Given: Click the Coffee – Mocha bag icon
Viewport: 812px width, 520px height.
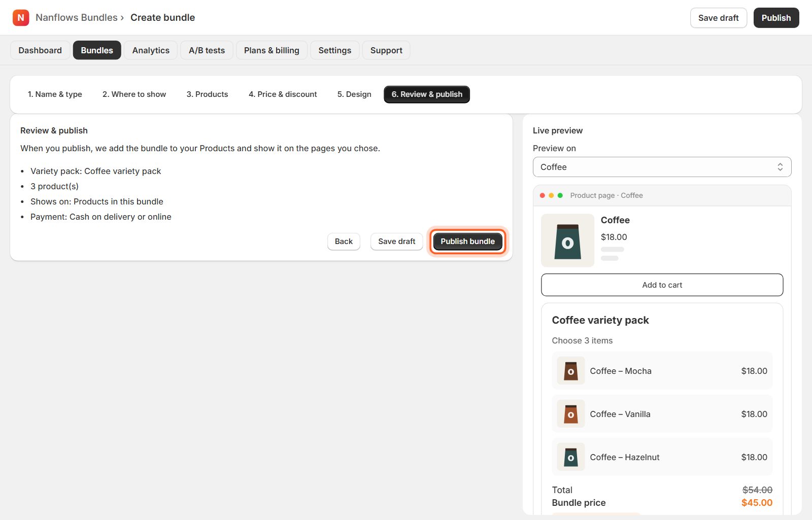Looking at the screenshot, I should [x=571, y=371].
